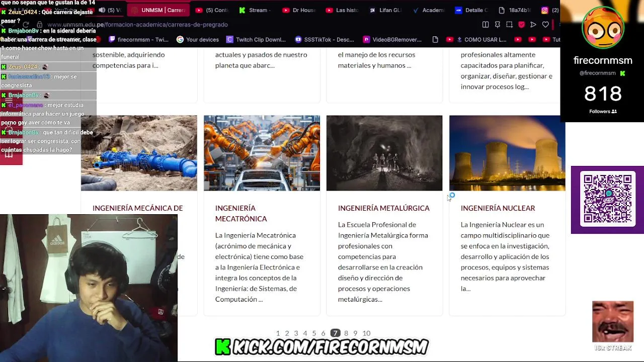
Task: Go to pagination page 6
Action: 323,333
